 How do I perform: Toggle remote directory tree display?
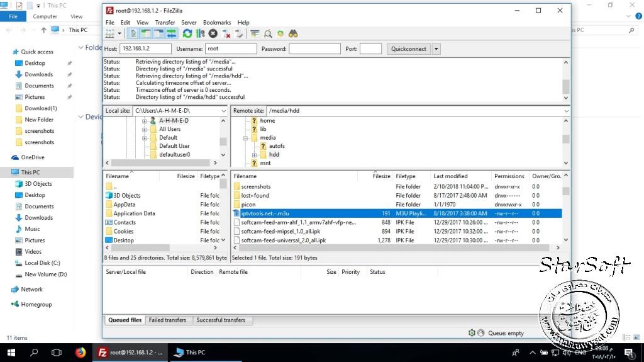point(158,34)
